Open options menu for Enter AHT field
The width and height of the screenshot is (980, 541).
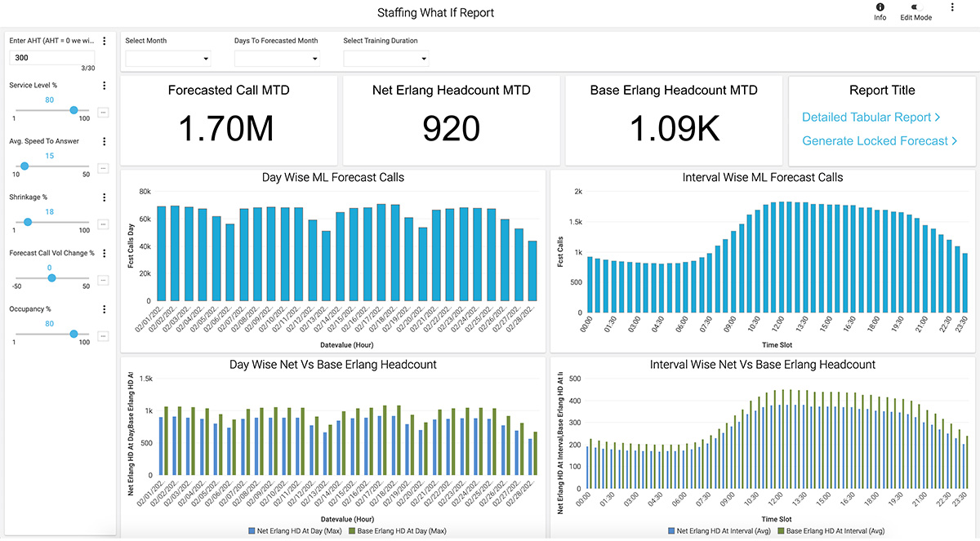[x=104, y=41]
